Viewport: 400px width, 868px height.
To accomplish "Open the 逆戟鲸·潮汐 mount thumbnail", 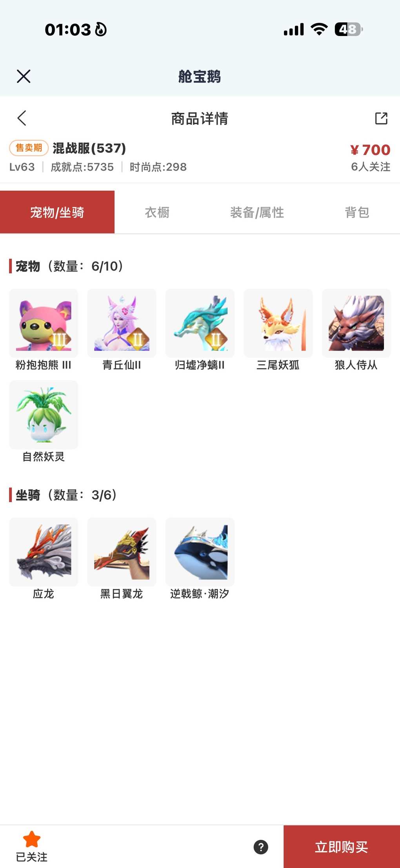I will click(x=200, y=552).
